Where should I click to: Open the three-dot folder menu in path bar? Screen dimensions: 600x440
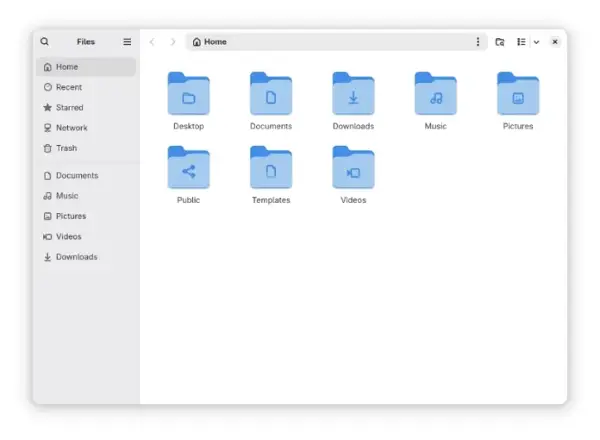click(x=477, y=42)
